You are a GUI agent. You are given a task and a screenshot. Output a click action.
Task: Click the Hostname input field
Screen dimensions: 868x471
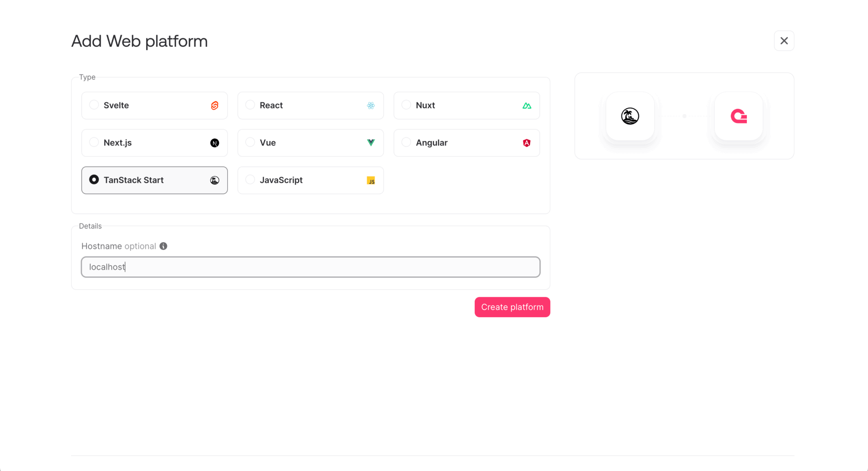pos(311,267)
